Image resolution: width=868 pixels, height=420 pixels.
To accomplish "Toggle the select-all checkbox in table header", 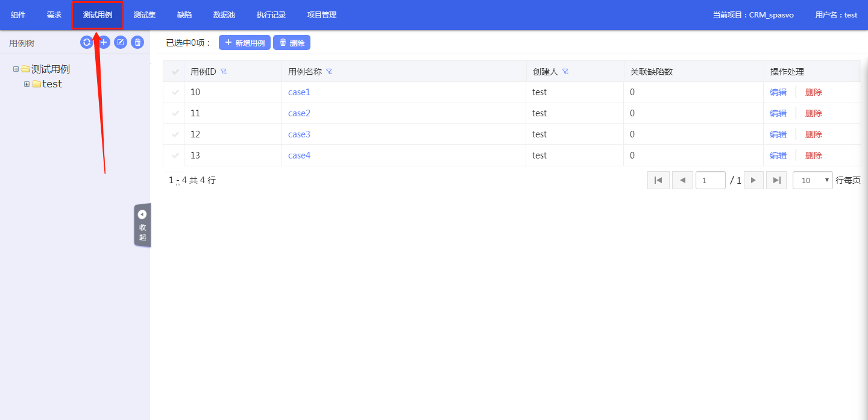I will pyautogui.click(x=175, y=72).
